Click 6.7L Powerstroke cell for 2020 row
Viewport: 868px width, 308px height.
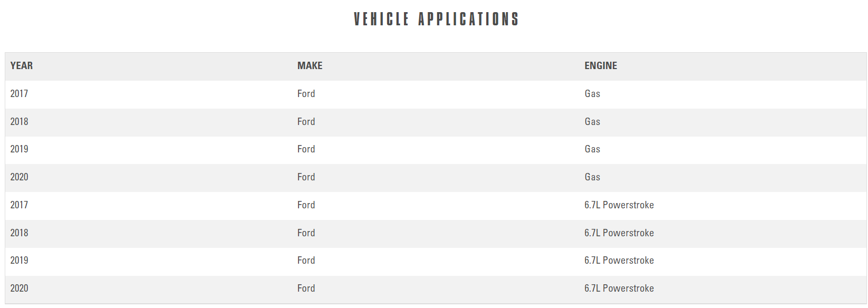619,288
